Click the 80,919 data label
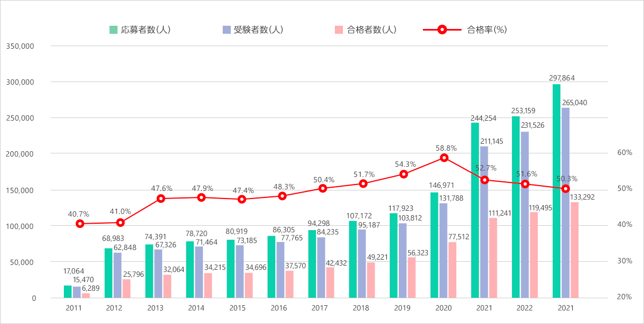The image size is (644, 324). [x=237, y=232]
